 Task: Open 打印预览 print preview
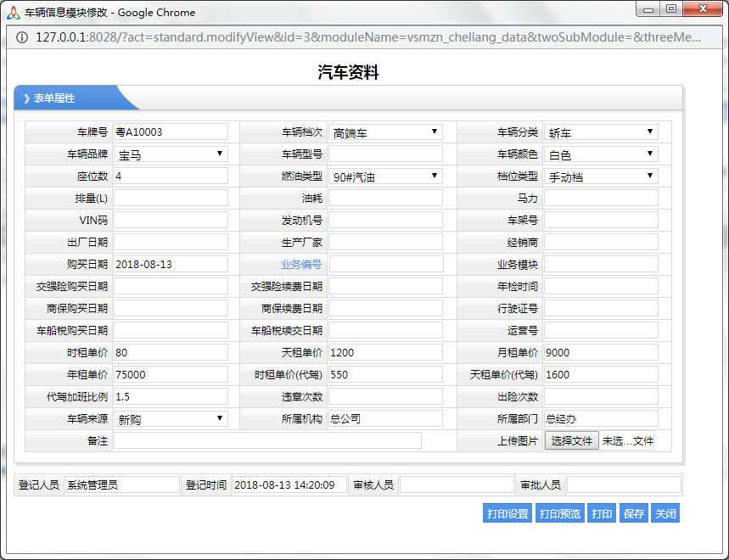pyautogui.click(x=560, y=513)
